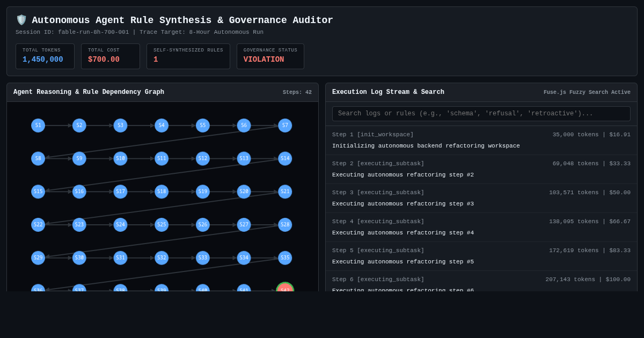This screenshot has height=338, width=644.
Task: Click the Total Cost $700.00 card
Action: coord(111,56)
